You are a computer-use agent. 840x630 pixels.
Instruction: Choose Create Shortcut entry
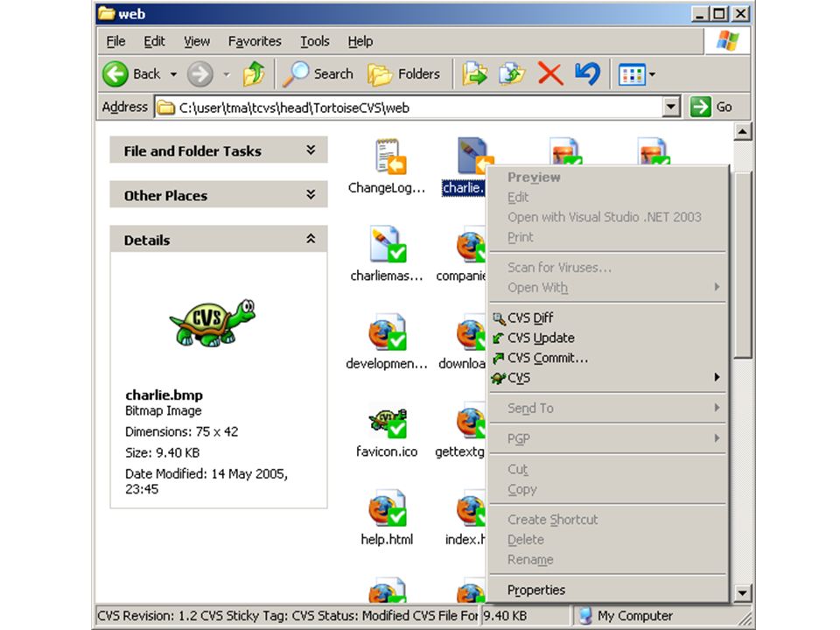(608, 520)
